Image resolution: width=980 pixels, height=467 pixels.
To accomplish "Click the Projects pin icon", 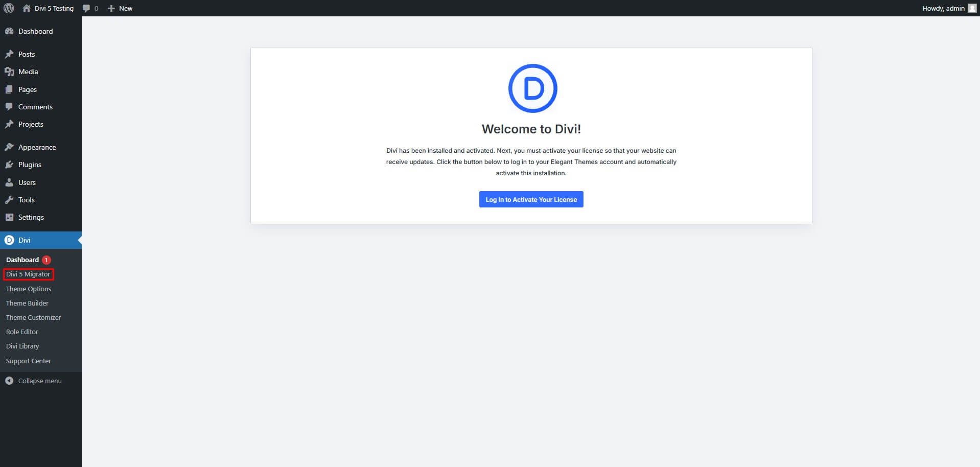I will pyautogui.click(x=9, y=124).
